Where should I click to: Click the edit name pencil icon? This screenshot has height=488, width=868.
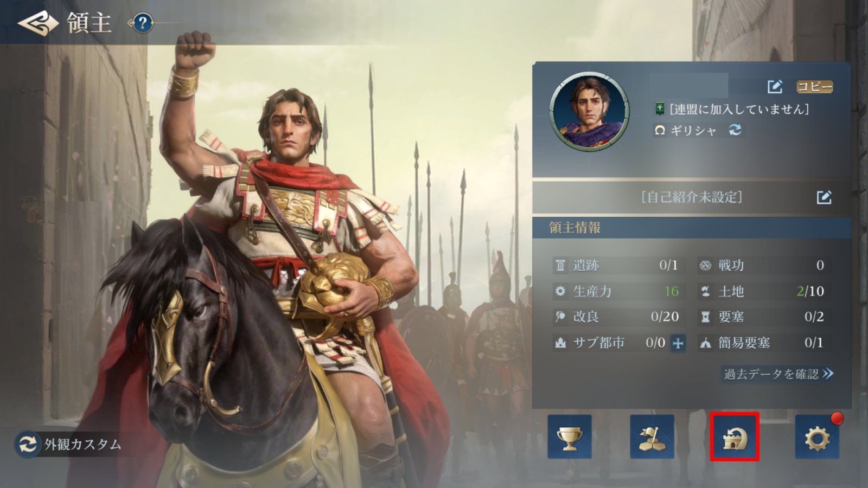[775, 86]
